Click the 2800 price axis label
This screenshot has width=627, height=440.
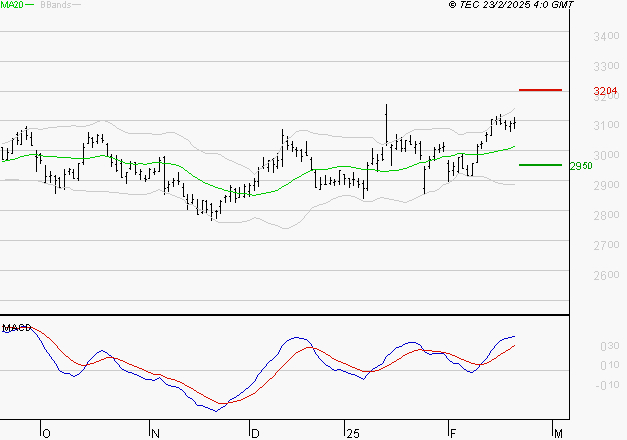coord(606,216)
